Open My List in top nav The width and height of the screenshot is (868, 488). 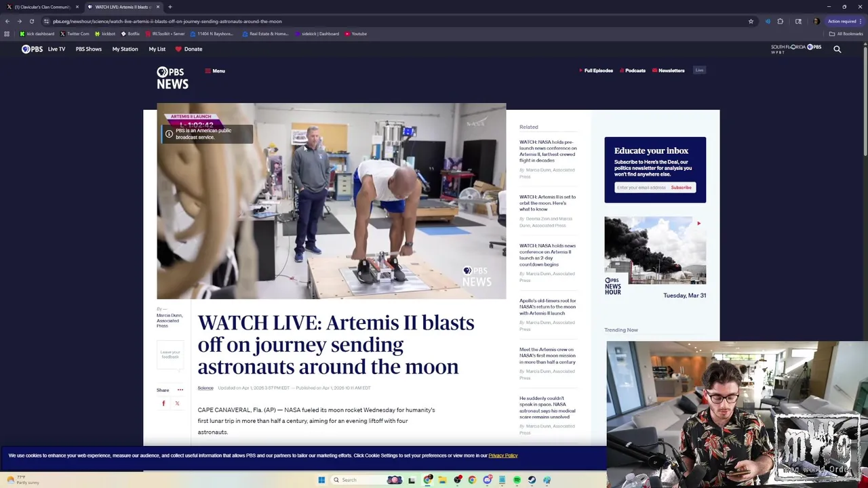pos(157,49)
